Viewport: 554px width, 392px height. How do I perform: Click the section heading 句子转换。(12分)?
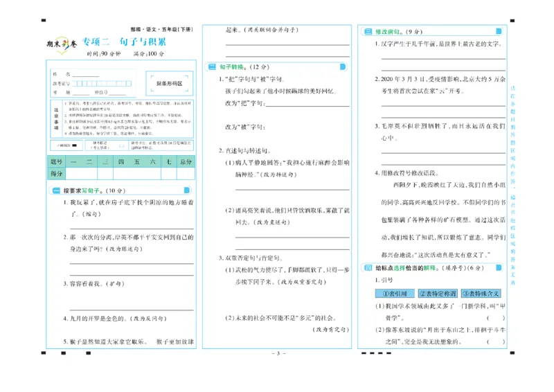point(244,66)
